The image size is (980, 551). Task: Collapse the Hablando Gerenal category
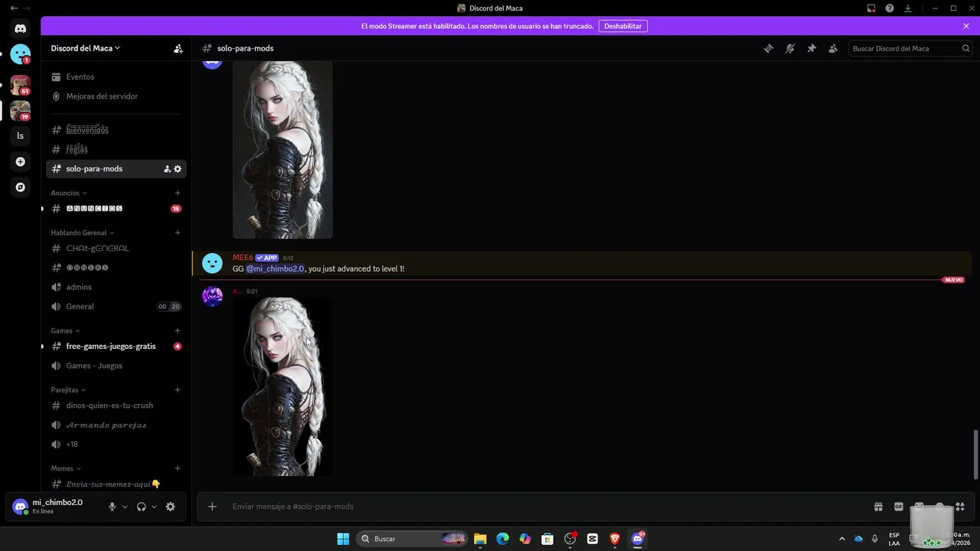pyautogui.click(x=82, y=233)
